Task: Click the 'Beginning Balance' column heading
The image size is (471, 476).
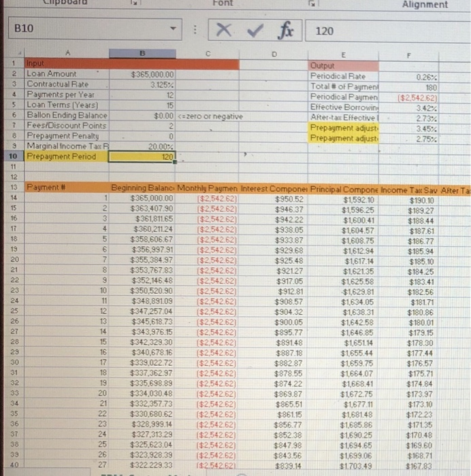Action: pos(142,188)
